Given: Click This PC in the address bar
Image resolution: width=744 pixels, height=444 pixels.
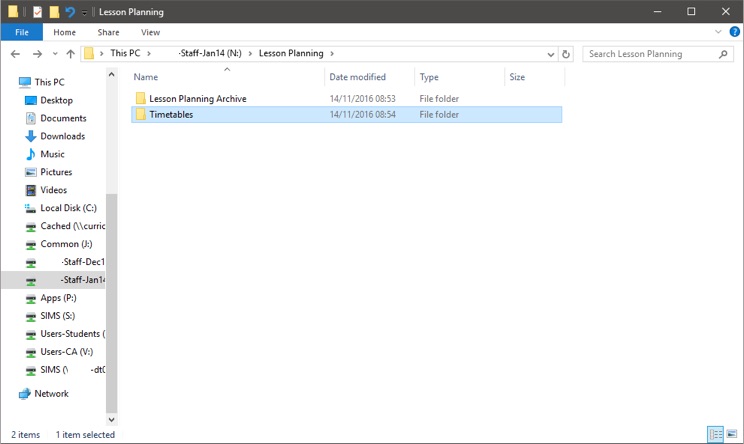Looking at the screenshot, I should click(x=125, y=53).
